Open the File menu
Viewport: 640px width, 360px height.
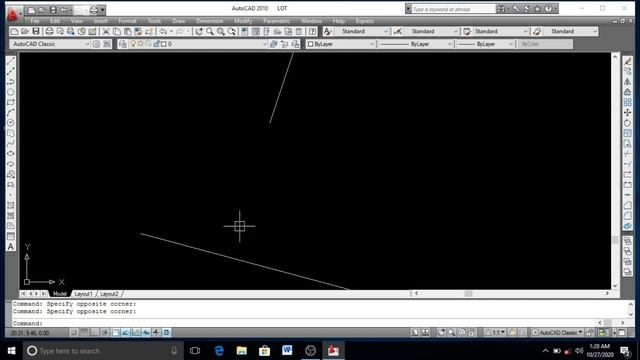pos(35,21)
